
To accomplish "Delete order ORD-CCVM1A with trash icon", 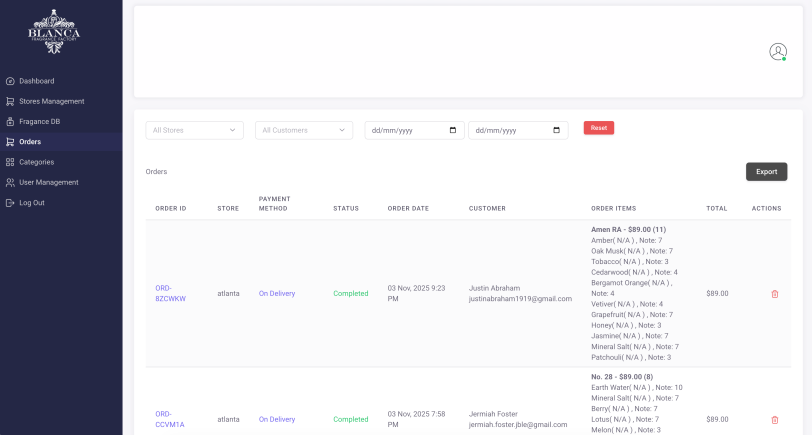I will (774, 420).
